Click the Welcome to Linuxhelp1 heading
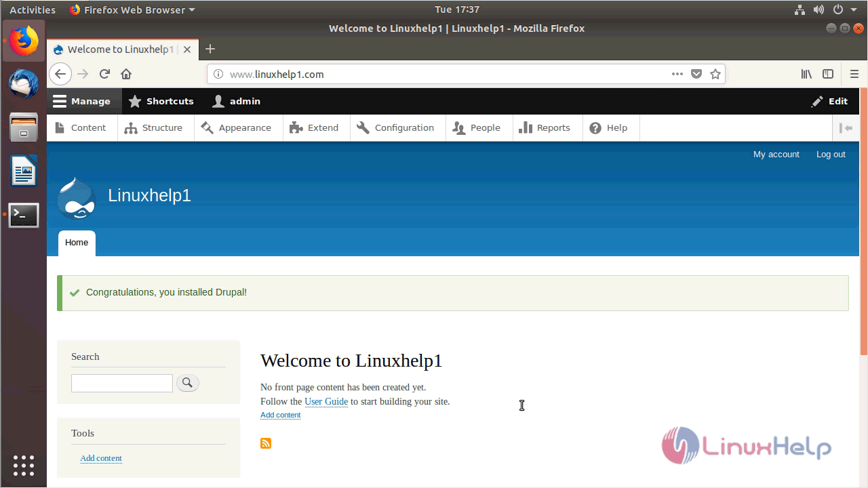 tap(351, 361)
